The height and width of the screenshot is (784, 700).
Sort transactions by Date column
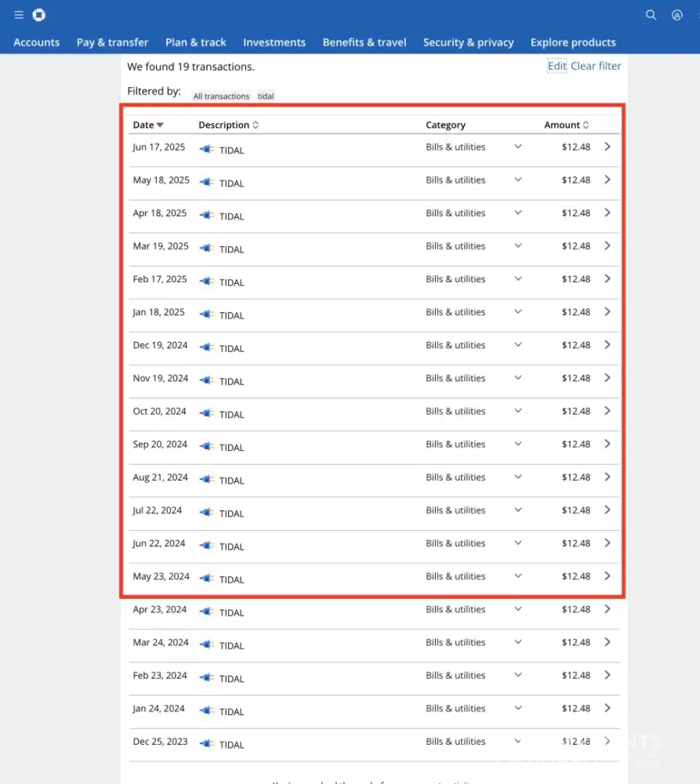(x=148, y=125)
